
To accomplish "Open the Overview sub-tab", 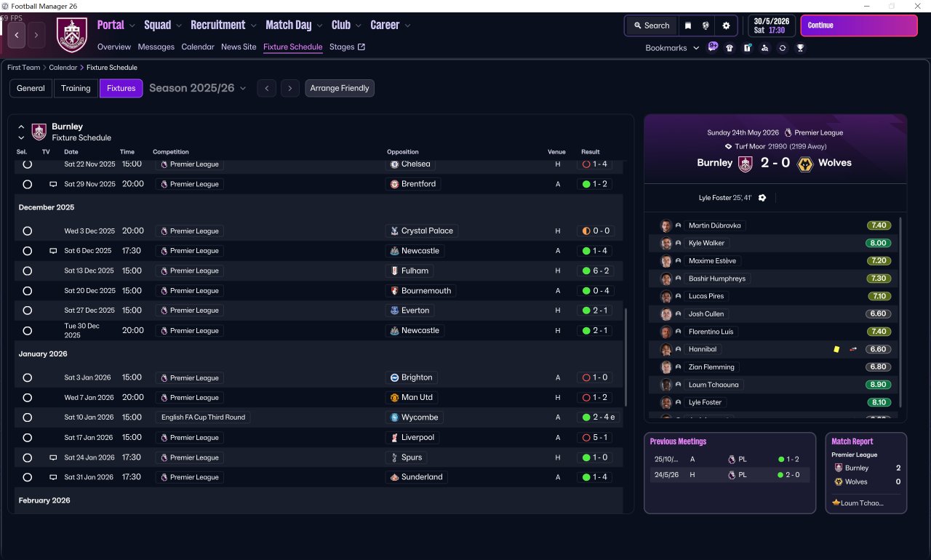I will tap(114, 47).
